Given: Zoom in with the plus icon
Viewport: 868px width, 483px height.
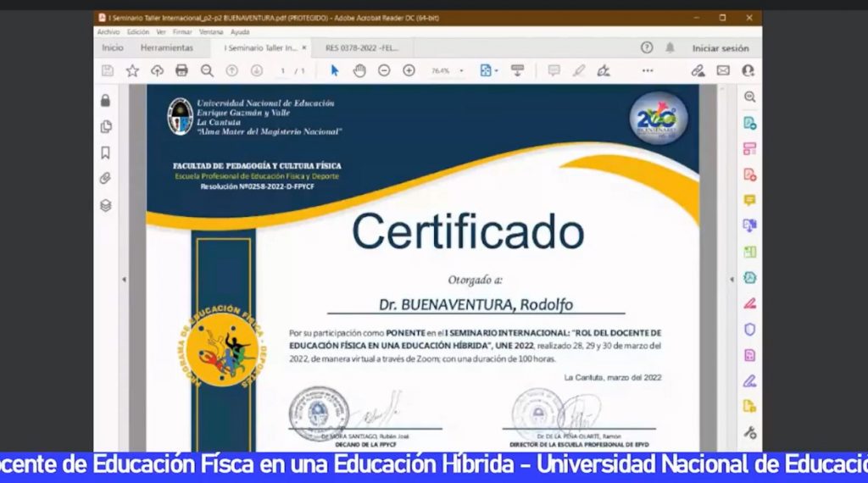Looking at the screenshot, I should 409,71.
